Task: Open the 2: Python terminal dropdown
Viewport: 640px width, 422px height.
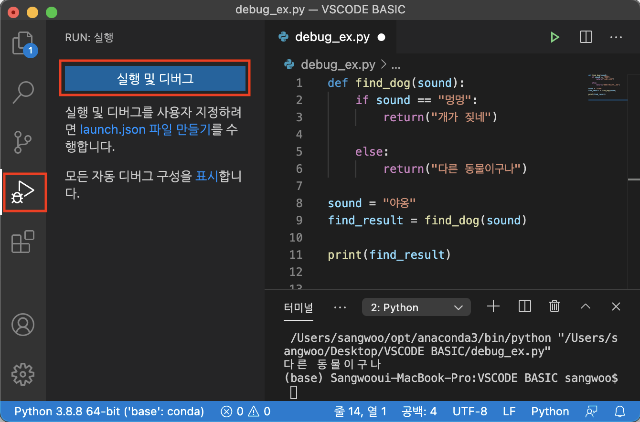Action: 416,307
